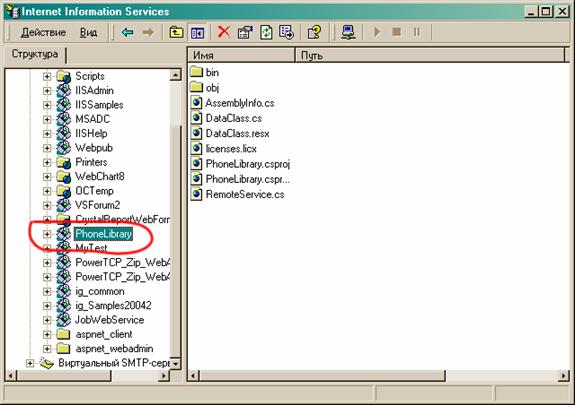Click the Webpub application icon
The width and height of the screenshot is (575, 405).
coord(63,147)
